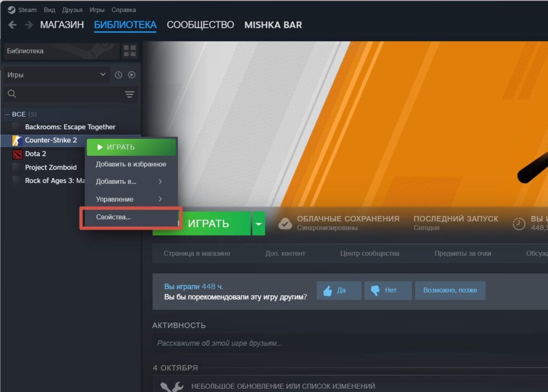Click the activity text input field

(348, 343)
